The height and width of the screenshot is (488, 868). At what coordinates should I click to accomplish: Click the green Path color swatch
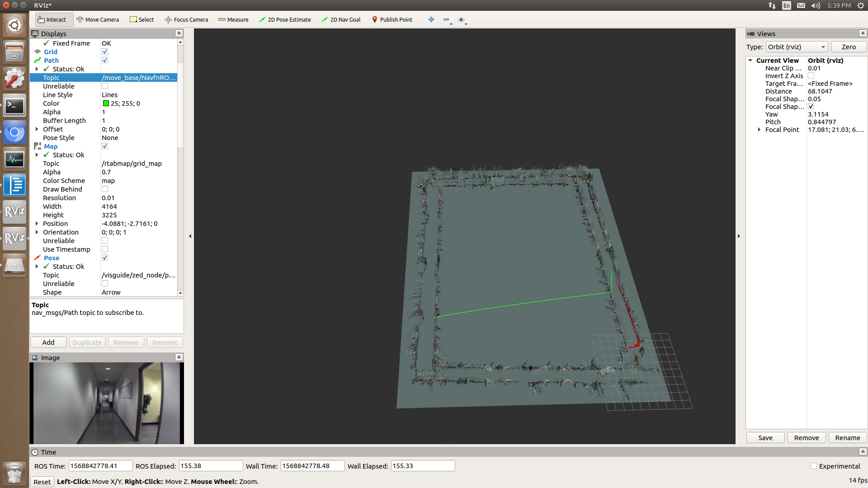(x=106, y=103)
